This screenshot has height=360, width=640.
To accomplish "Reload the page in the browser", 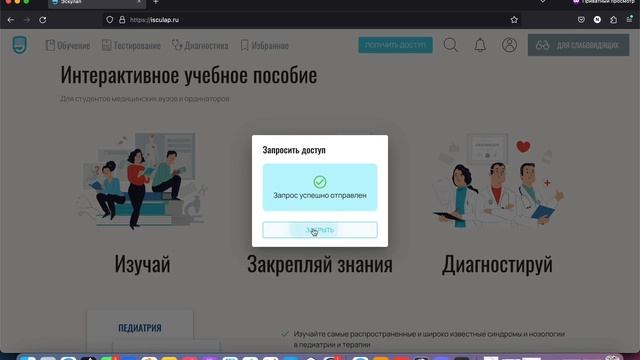I will (x=42, y=20).
